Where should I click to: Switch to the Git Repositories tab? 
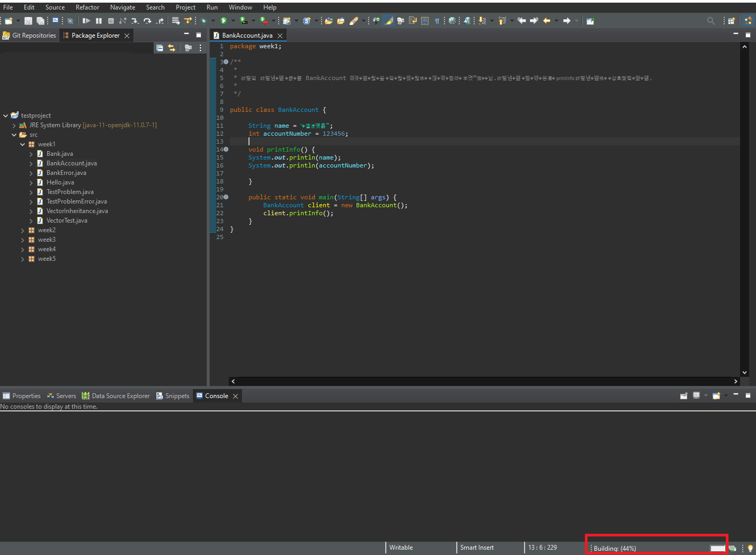(29, 36)
